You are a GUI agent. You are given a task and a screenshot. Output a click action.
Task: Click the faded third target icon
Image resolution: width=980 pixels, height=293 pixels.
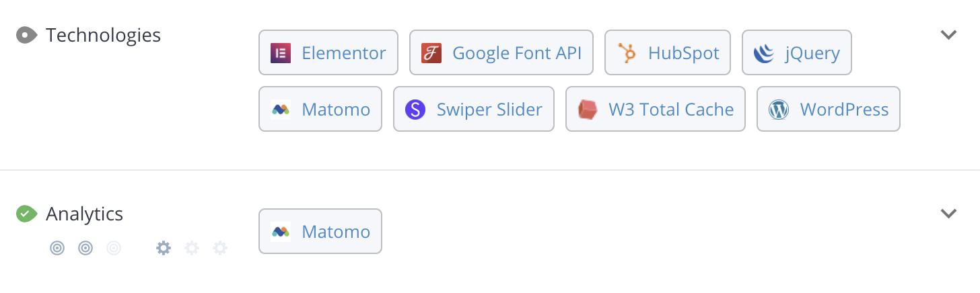tap(114, 249)
